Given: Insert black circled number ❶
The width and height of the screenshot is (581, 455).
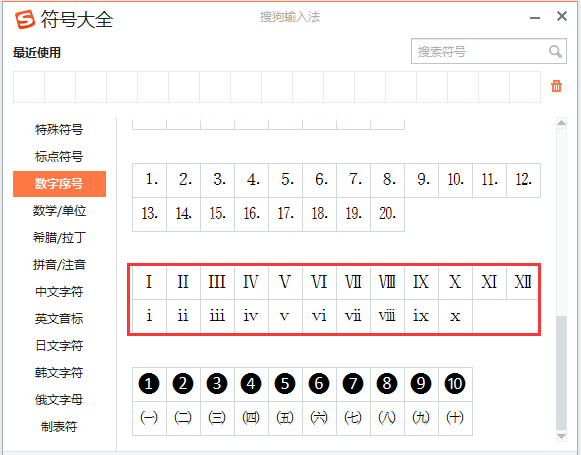Looking at the screenshot, I should pos(149,384).
